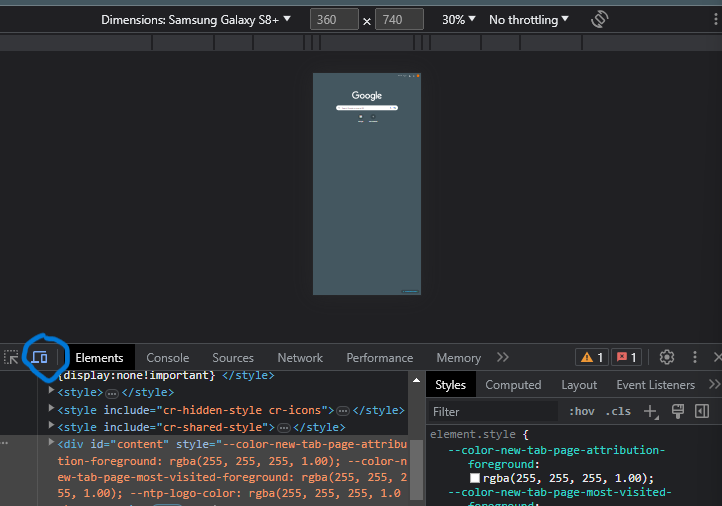Image resolution: width=722 pixels, height=506 pixels.
Task: Click the Elements panel scrollbar thumb
Action: click(x=416, y=470)
